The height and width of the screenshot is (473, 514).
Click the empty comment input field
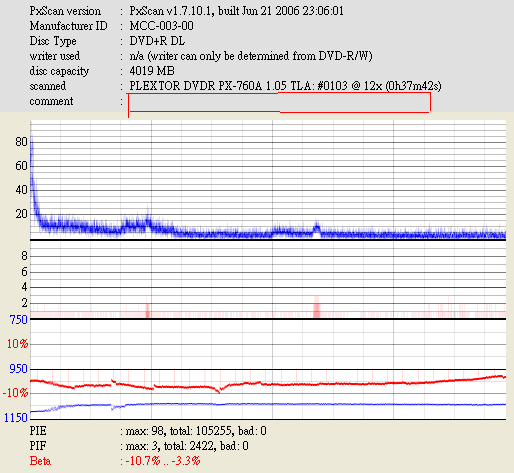click(279, 102)
